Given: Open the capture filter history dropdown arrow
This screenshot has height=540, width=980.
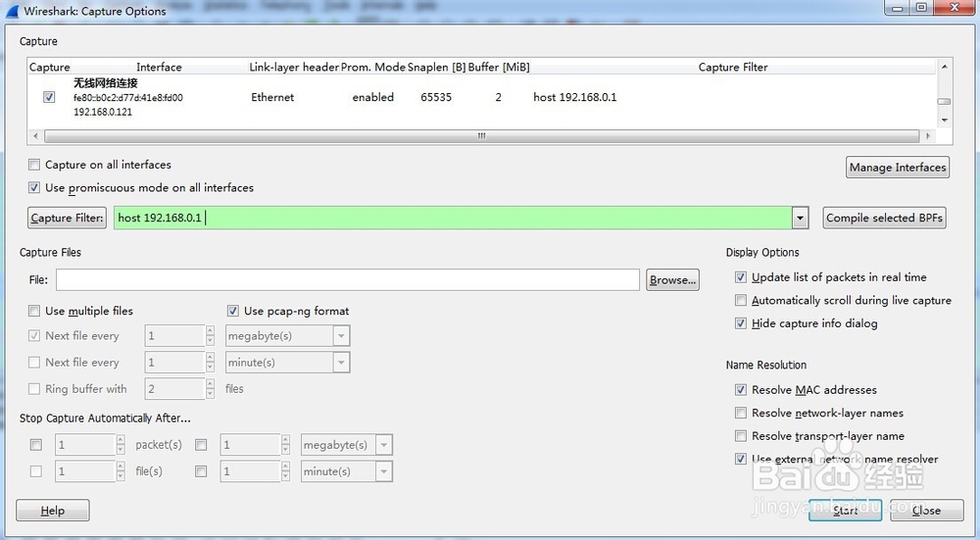Looking at the screenshot, I should [800, 219].
